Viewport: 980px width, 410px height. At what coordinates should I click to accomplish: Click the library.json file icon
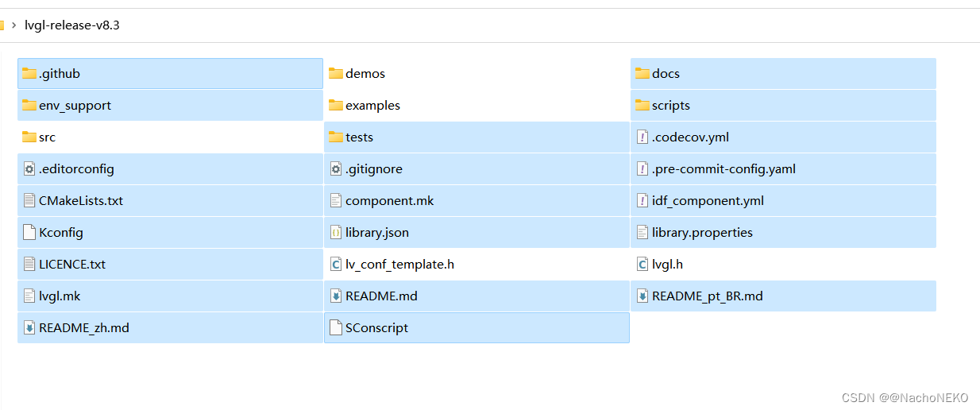(x=336, y=232)
